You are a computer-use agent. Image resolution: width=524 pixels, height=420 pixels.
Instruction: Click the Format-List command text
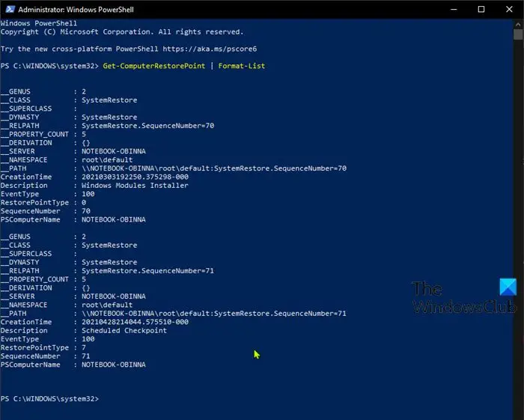241,66
